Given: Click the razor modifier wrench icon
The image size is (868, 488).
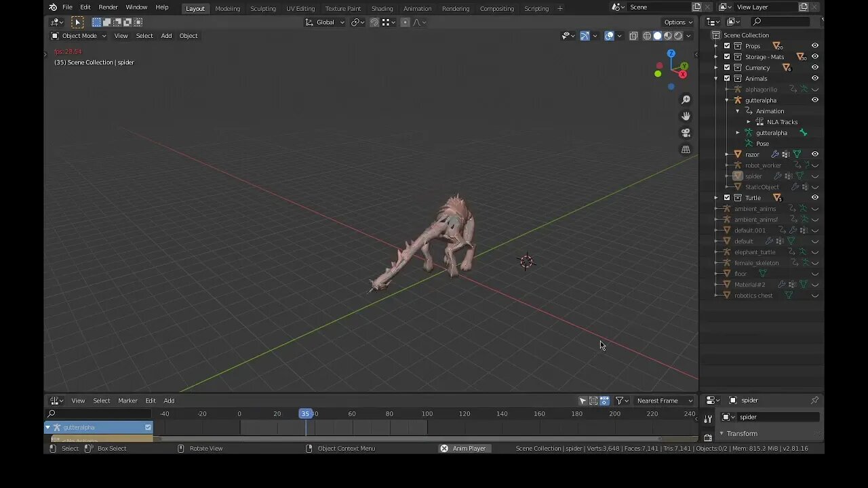Looking at the screenshot, I should click(774, 155).
